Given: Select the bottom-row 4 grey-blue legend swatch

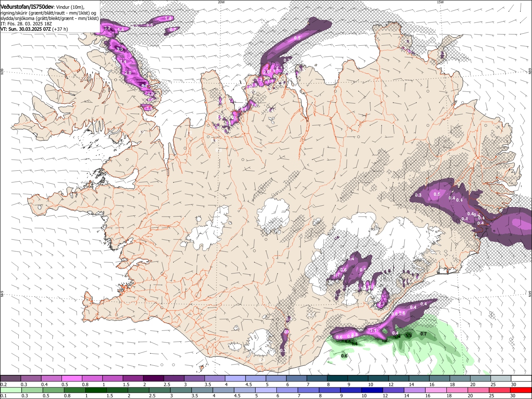Looking at the screenshot, I should (224, 390).
